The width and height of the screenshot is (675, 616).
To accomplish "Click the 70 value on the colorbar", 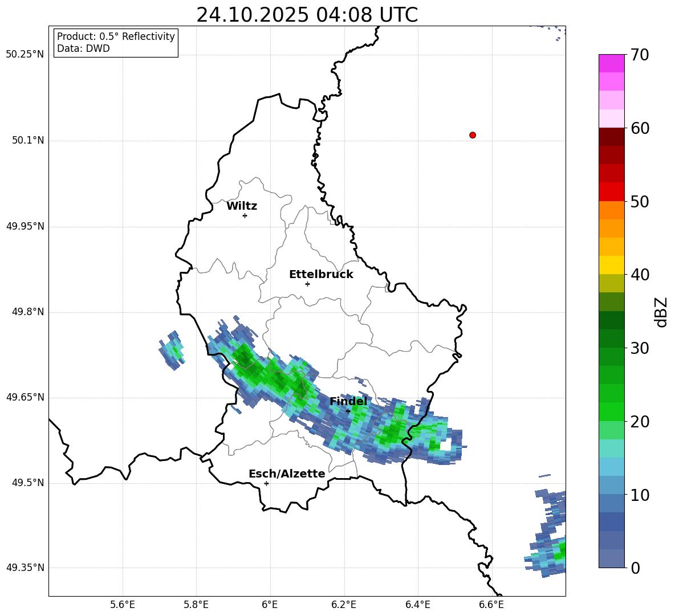I will coord(640,55).
